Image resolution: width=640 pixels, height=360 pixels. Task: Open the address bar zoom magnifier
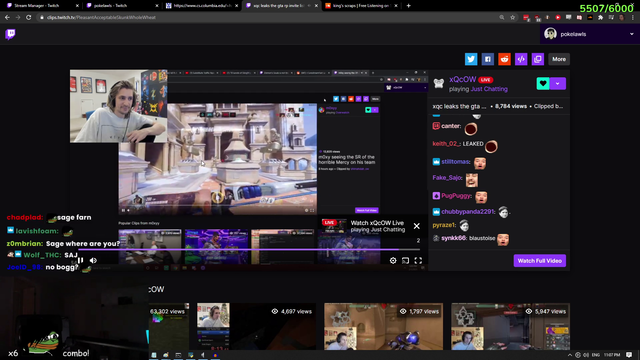click(x=502, y=18)
